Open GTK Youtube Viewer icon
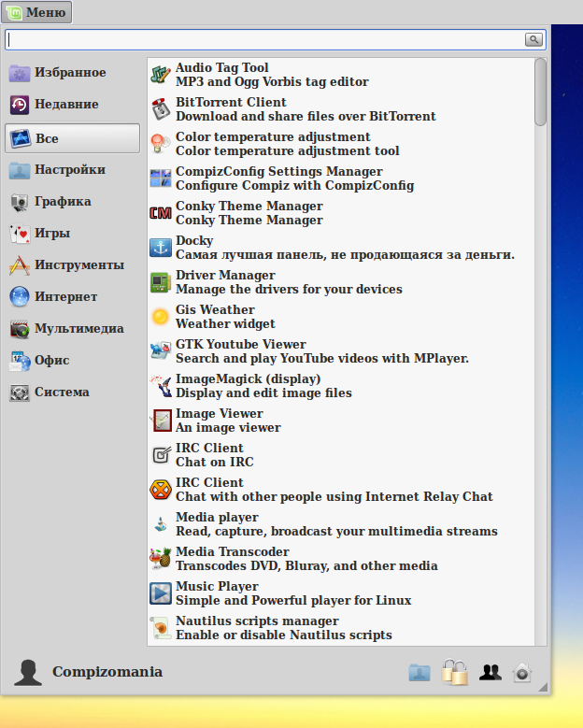The image size is (583, 728). point(161,351)
